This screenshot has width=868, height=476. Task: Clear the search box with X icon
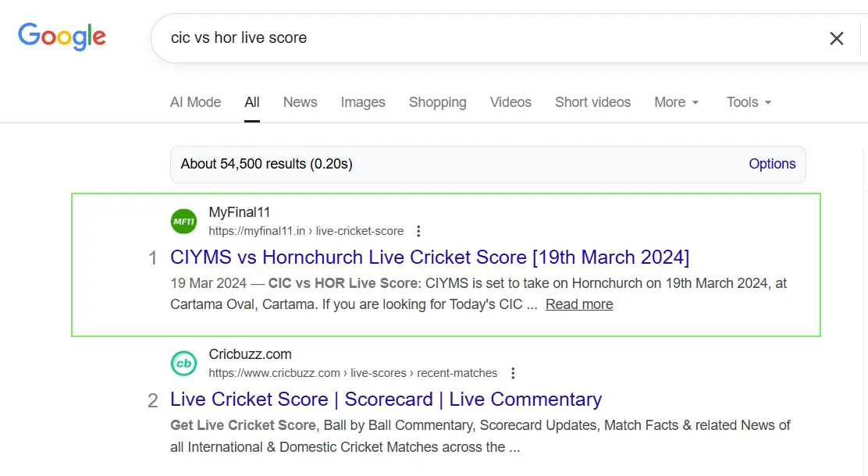836,38
